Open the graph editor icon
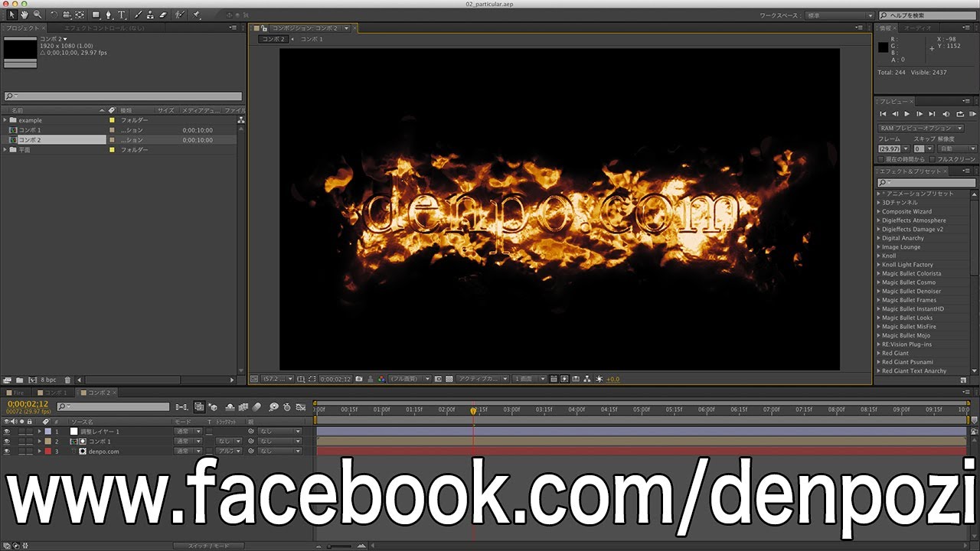This screenshot has width=980, height=551. click(x=301, y=407)
